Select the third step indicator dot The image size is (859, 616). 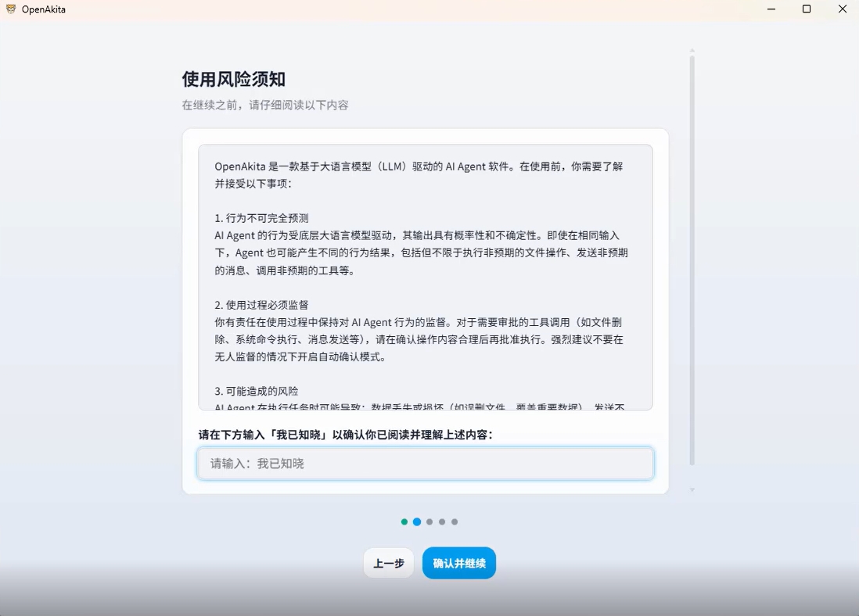coord(430,522)
